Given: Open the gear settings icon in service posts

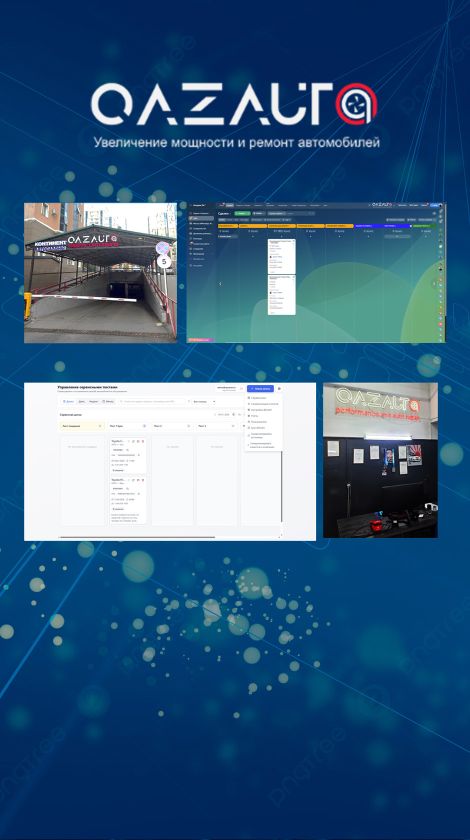Looking at the screenshot, I should 279,388.
